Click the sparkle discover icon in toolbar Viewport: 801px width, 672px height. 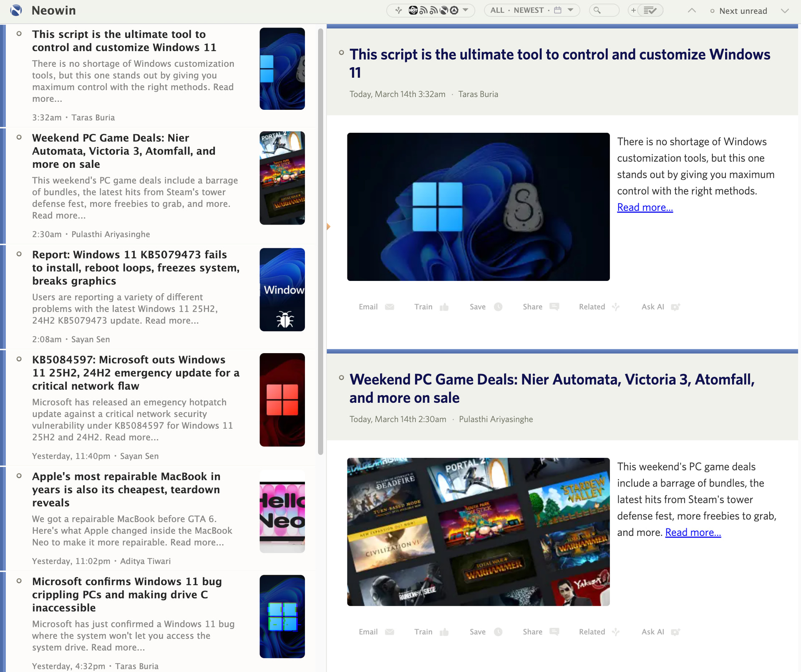pyautogui.click(x=398, y=10)
